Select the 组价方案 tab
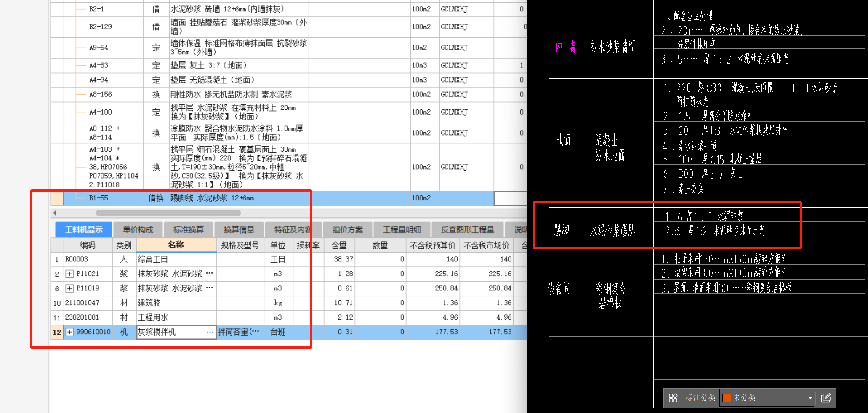 click(348, 230)
